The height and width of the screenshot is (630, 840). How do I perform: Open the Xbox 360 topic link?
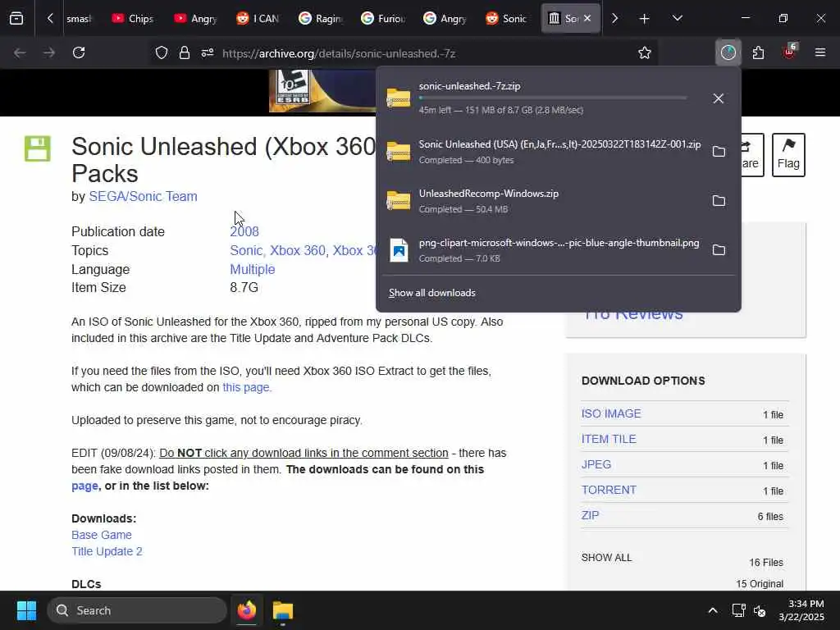coord(297,250)
